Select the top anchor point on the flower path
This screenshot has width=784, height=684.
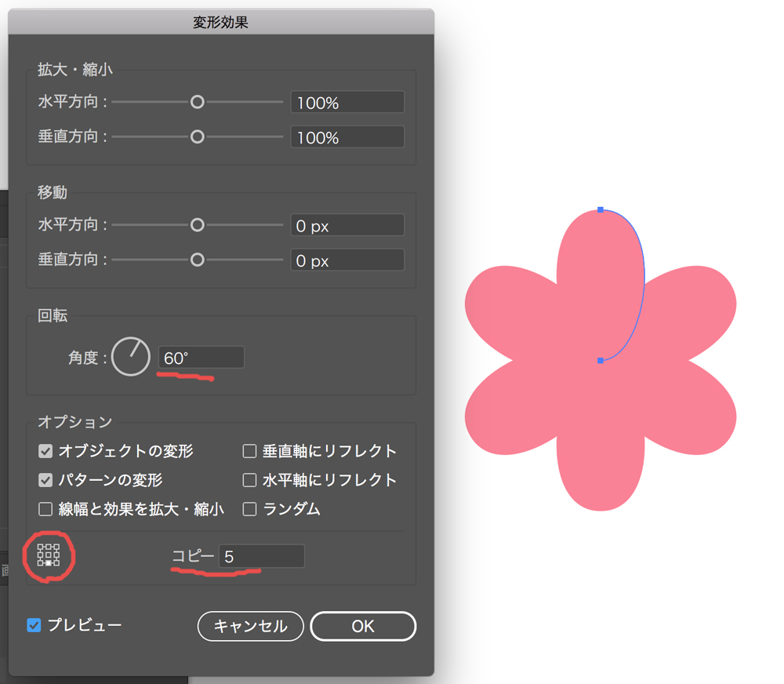pyautogui.click(x=601, y=209)
